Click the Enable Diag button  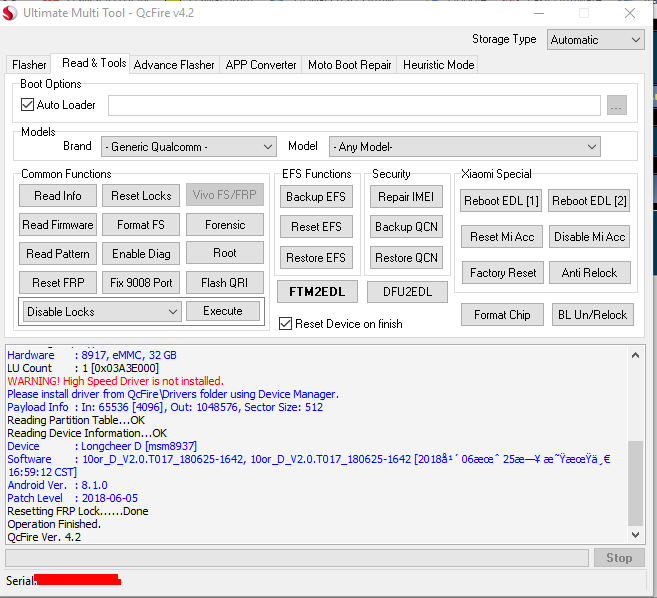(141, 254)
